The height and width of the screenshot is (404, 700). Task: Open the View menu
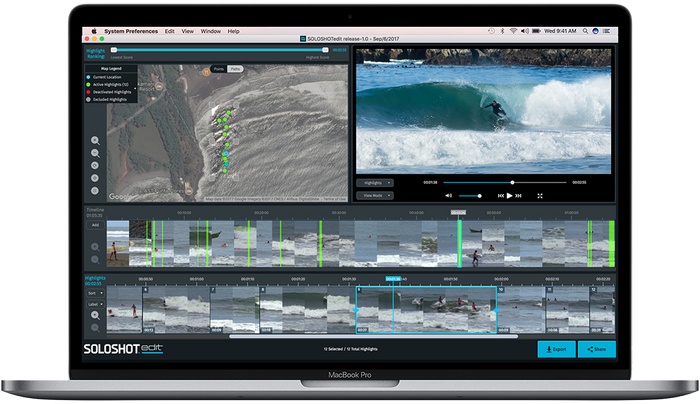pos(188,31)
